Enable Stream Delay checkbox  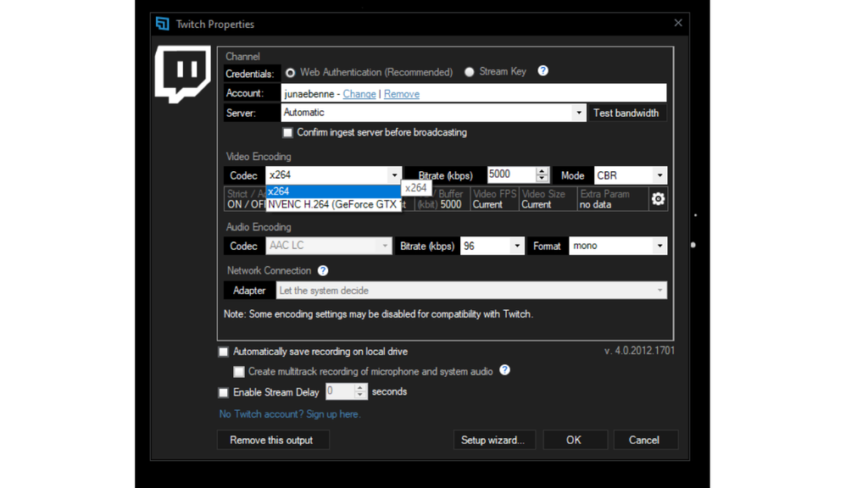coord(223,391)
